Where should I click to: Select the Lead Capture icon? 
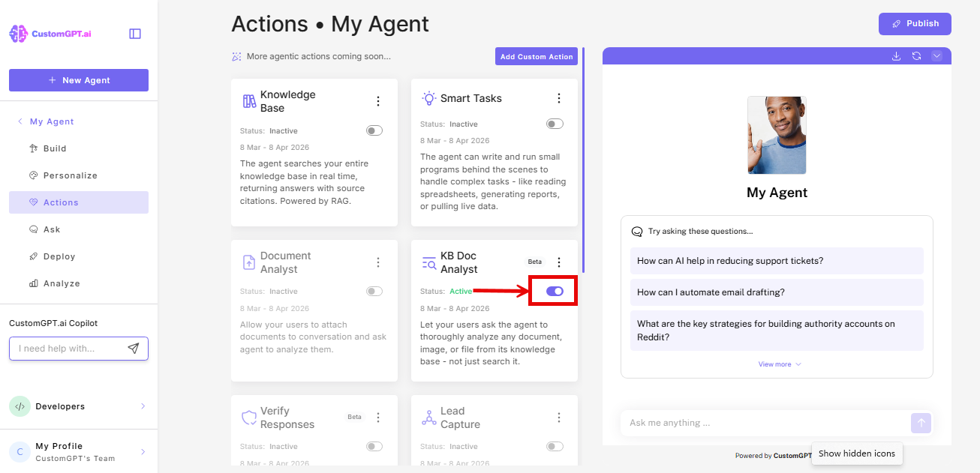[428, 417]
